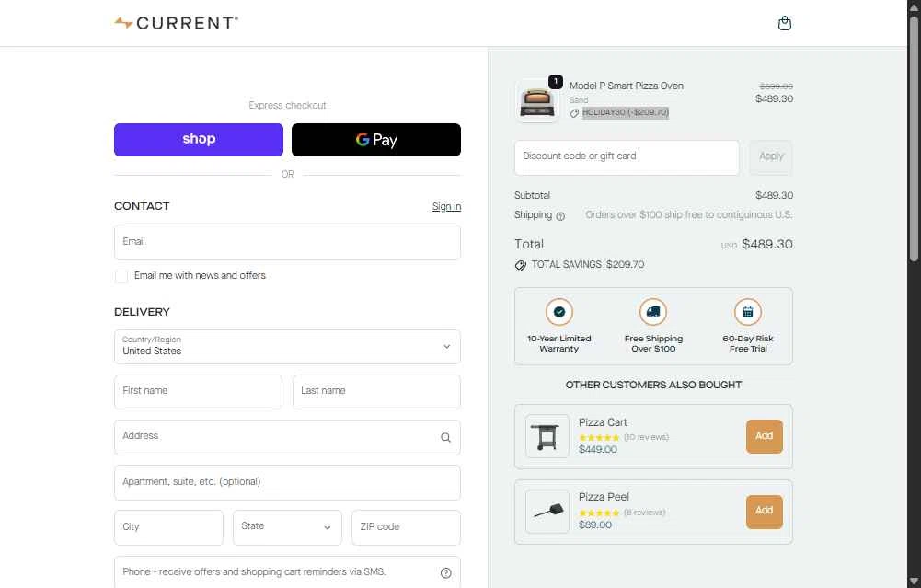The image size is (921, 588).
Task: Click the phone field help icon
Action: (x=446, y=572)
